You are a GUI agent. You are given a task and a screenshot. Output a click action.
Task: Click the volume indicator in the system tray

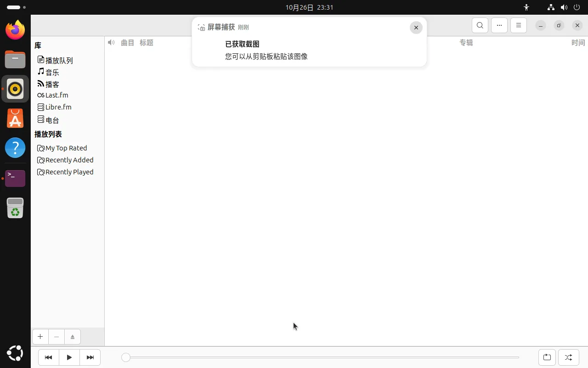pos(564,7)
